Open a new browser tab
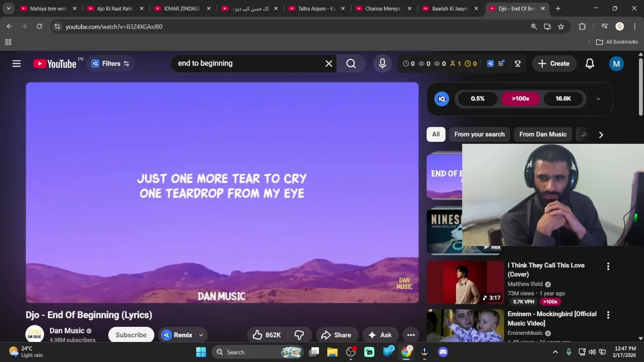Viewport: 644px width, 362px height. 558,9
